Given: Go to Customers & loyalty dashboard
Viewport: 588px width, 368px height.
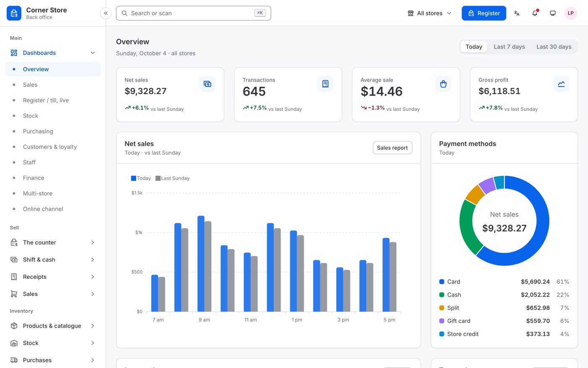Looking at the screenshot, I should click(x=53, y=147).
